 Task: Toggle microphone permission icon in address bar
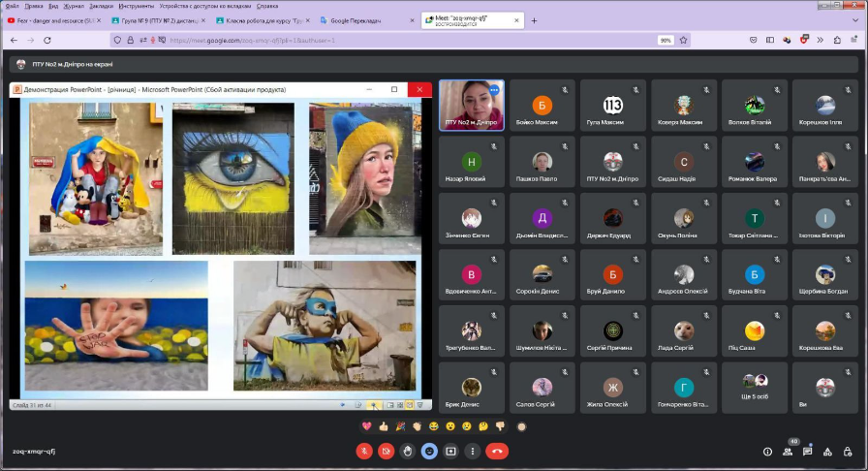coord(152,40)
